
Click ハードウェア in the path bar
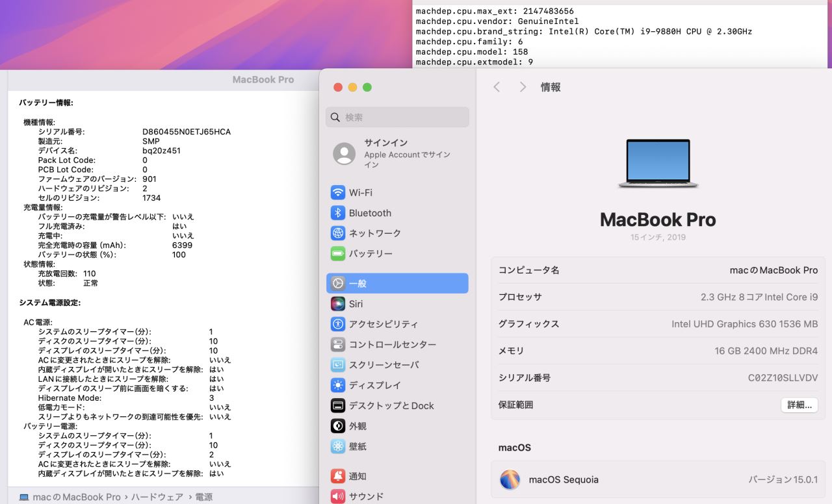pos(157,497)
